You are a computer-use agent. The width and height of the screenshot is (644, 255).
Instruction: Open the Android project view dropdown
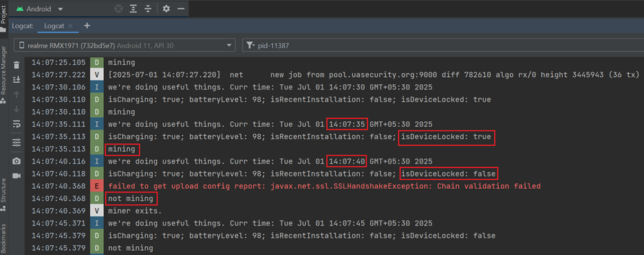tap(40, 9)
